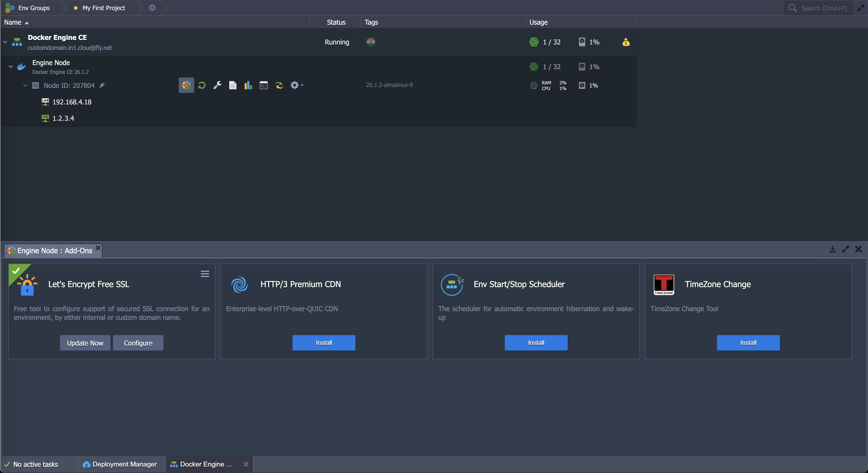Viewport: 868px width, 473px height.
Task: Click the cloudlets hexagon icon on Docker Engine CE row
Action: 534,42
